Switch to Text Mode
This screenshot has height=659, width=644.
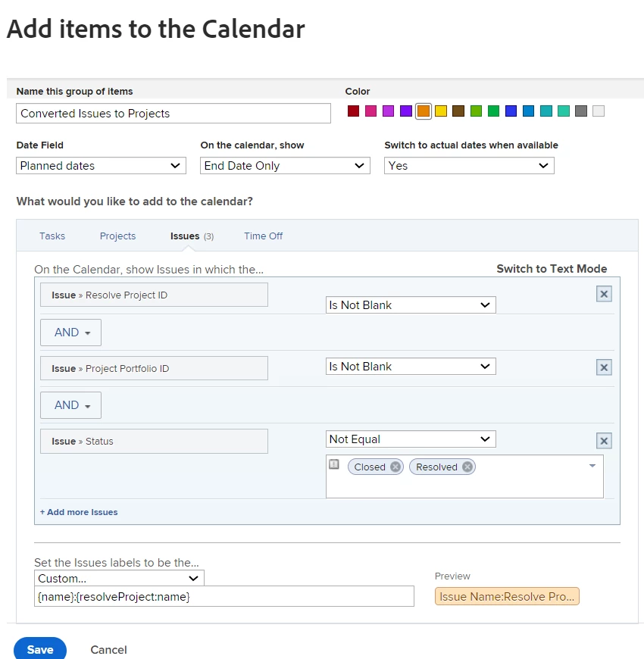click(552, 269)
